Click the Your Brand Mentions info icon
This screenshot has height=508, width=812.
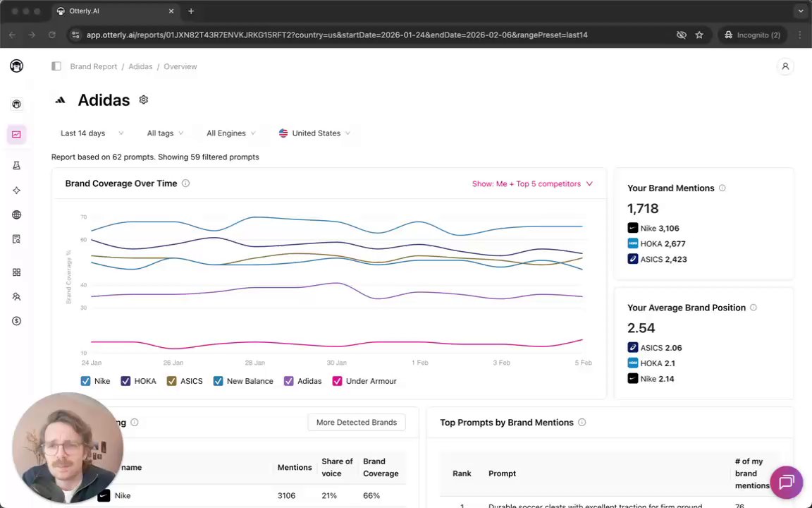click(x=722, y=188)
